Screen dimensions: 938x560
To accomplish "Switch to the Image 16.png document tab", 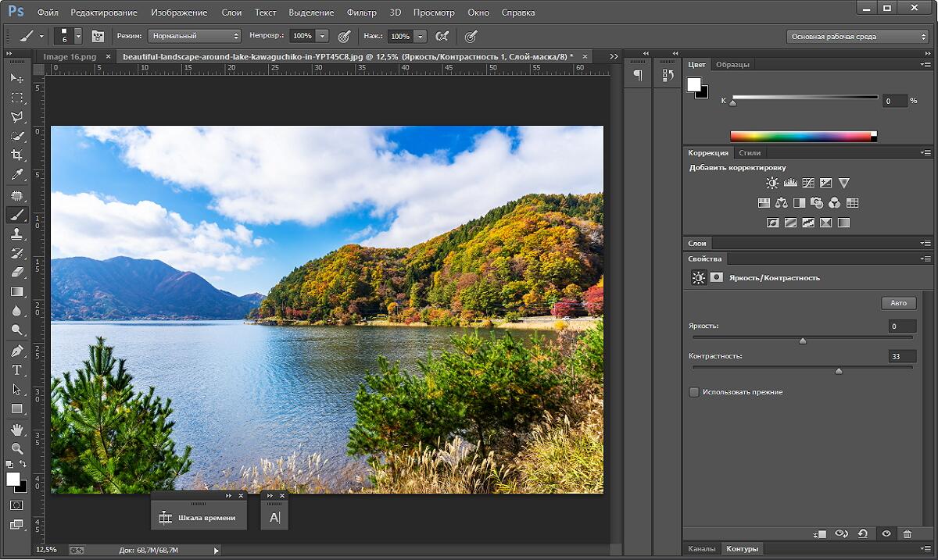I will (x=70, y=56).
